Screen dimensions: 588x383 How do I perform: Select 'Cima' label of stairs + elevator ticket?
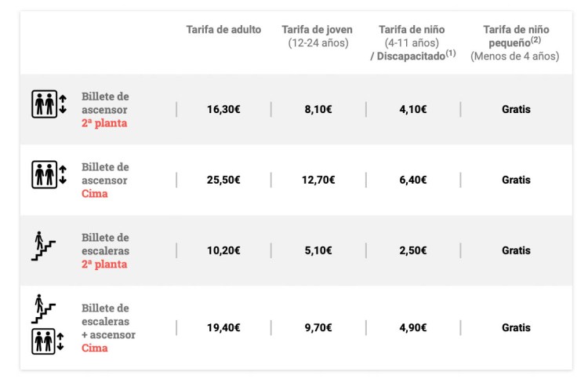(95, 348)
